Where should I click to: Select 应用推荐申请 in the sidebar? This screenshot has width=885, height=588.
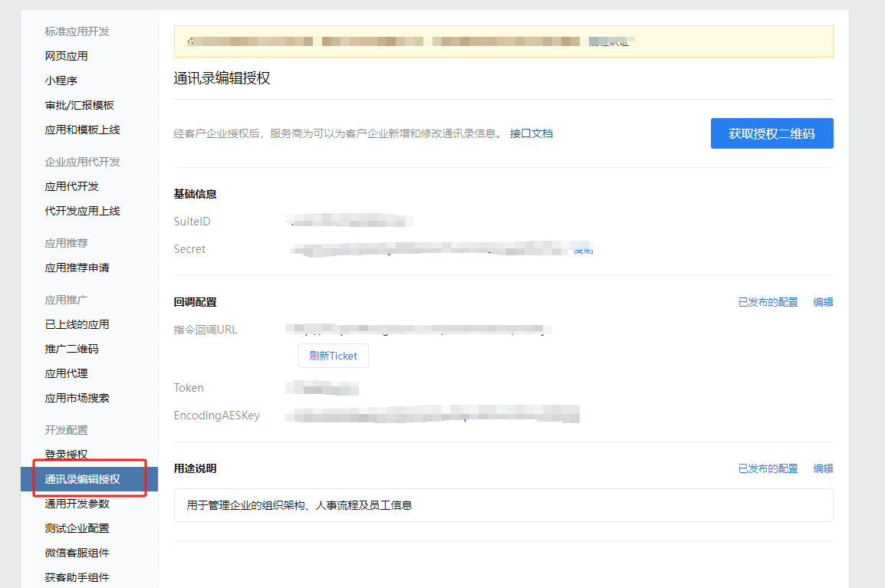click(77, 268)
